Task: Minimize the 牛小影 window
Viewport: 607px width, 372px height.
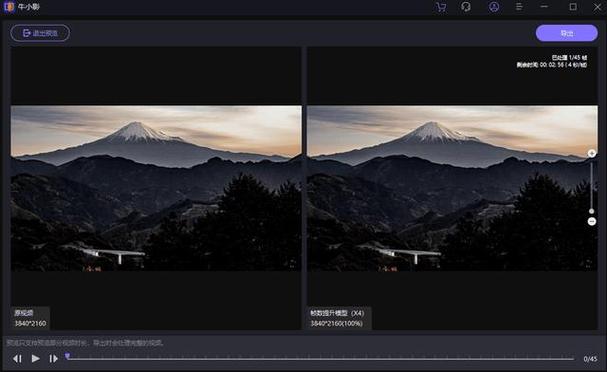Action: [x=544, y=7]
